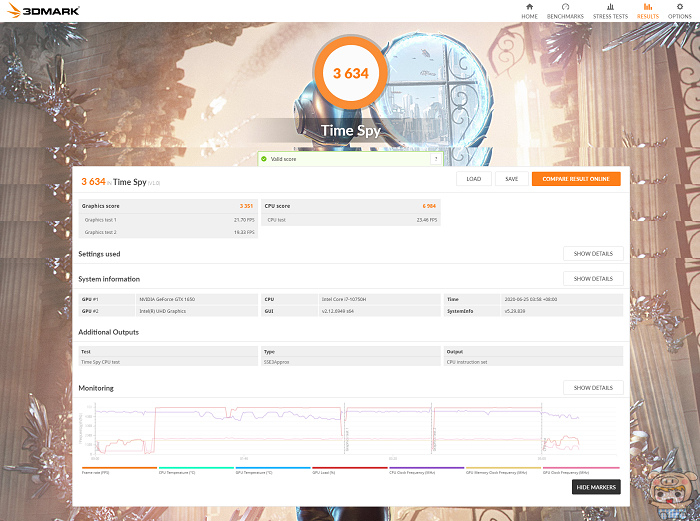Expand Settings used with Show Details
Screen dimensions: 700x521
point(593,254)
